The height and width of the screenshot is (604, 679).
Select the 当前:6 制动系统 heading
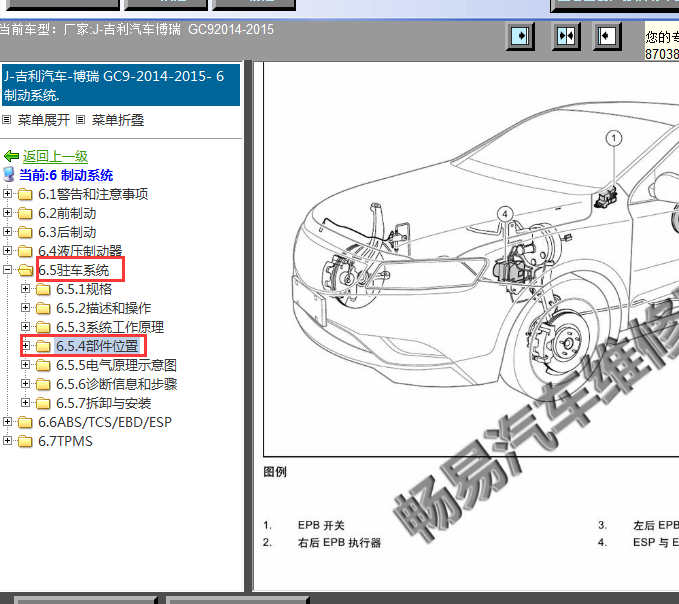click(x=66, y=175)
